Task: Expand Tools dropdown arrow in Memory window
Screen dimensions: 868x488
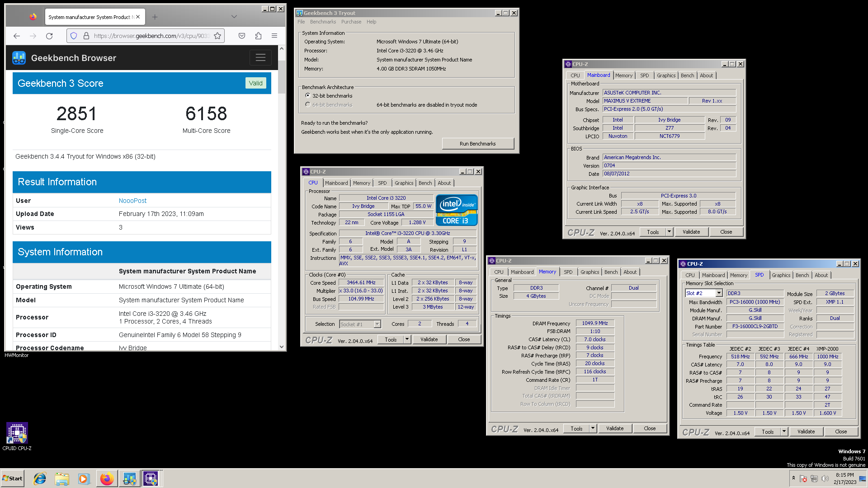Action: tap(593, 428)
